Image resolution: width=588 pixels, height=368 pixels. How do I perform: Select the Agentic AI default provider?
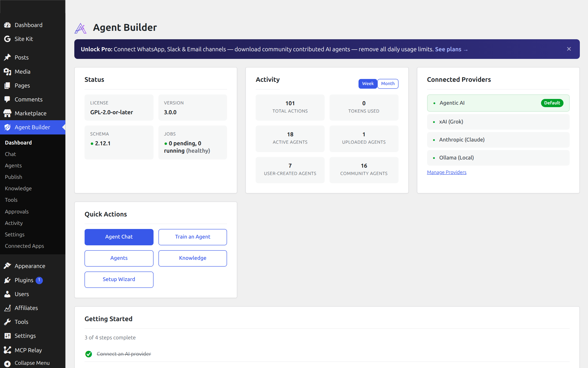pos(498,103)
